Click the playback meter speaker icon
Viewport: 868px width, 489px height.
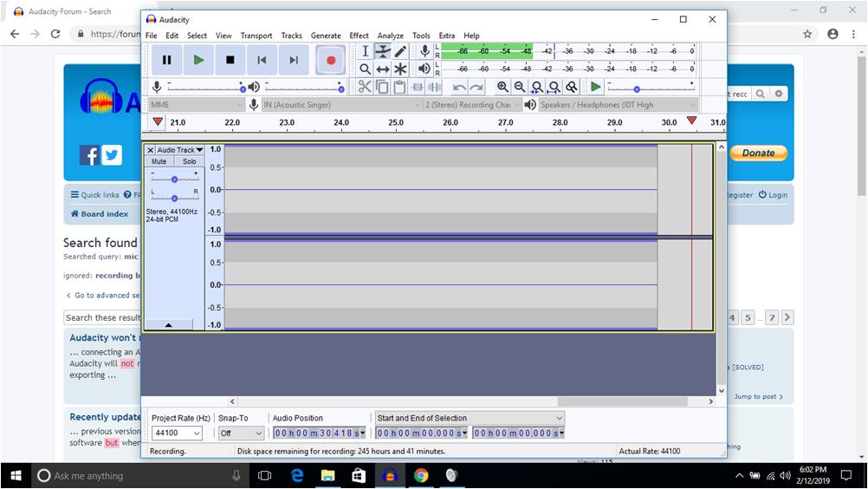[424, 68]
